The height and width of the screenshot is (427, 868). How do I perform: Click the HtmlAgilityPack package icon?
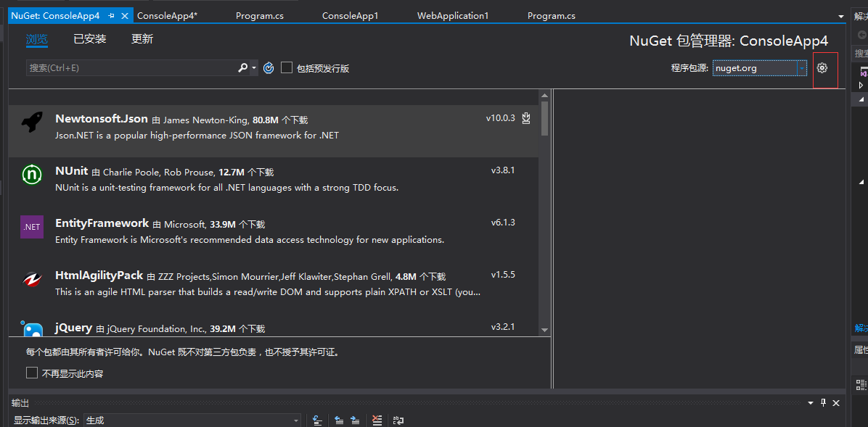(32, 279)
